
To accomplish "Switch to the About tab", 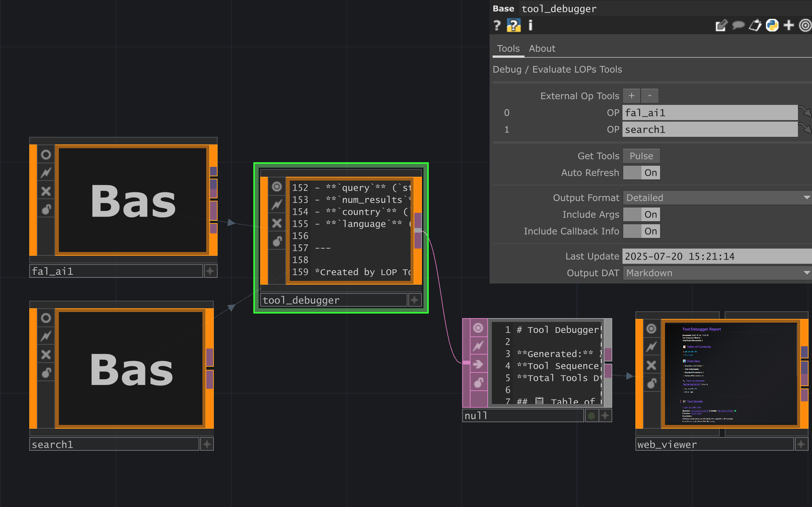I will point(542,48).
